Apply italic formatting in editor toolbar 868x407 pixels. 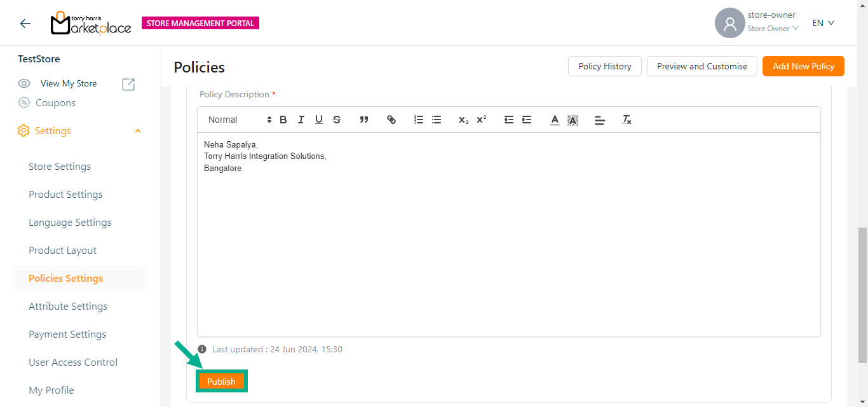point(301,120)
